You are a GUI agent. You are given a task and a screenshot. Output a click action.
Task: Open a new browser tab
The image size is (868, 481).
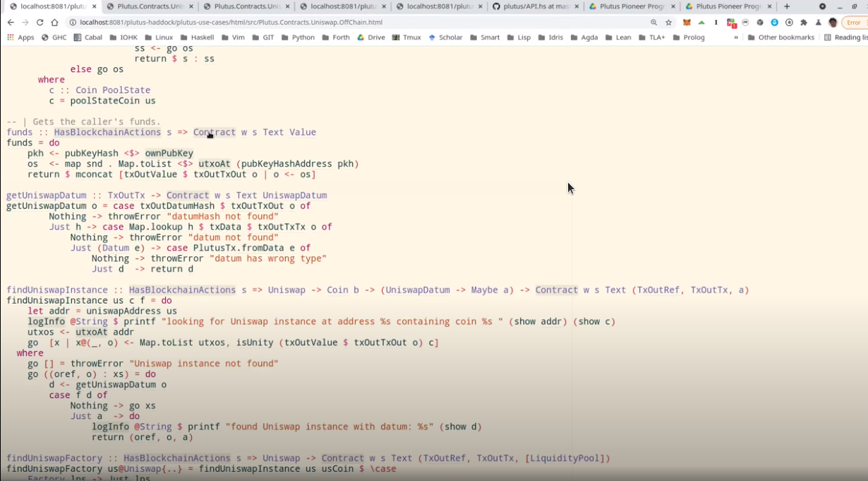[x=787, y=6]
